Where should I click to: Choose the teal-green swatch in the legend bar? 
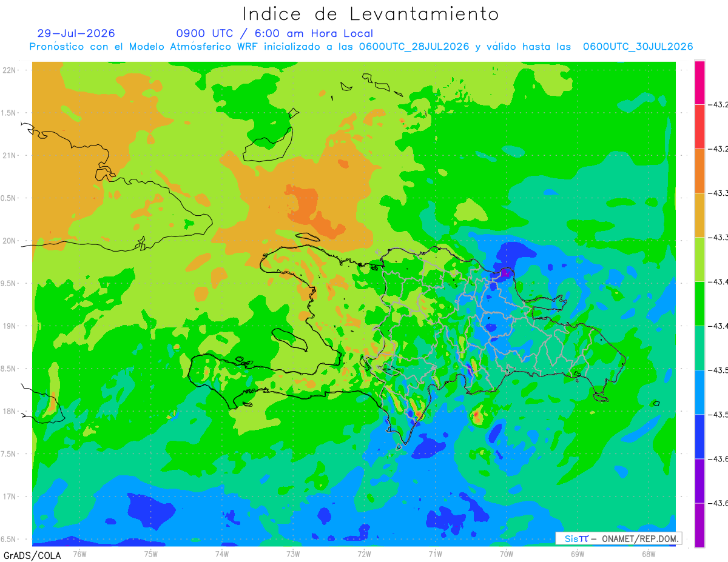(699, 348)
